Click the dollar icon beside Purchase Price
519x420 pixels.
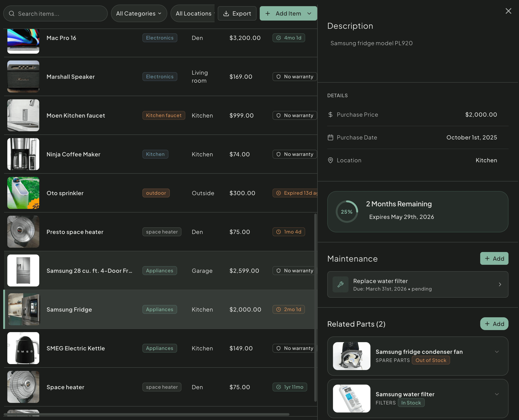click(x=330, y=114)
